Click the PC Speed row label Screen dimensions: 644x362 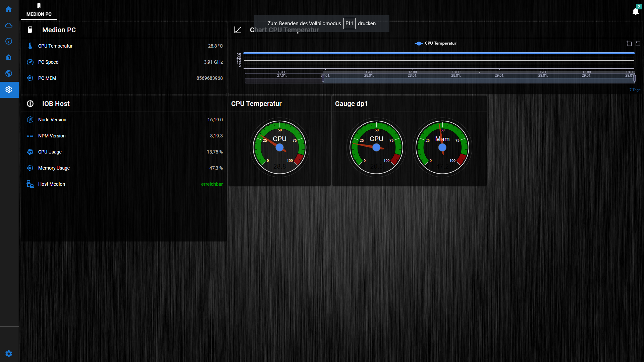tap(48, 62)
